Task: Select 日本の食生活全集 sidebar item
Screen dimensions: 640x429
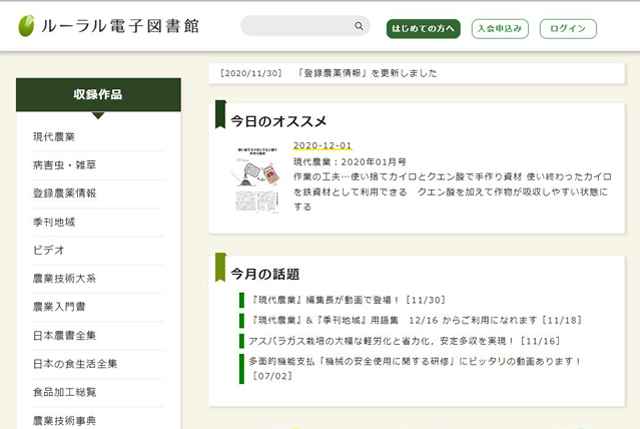Action: click(75, 363)
